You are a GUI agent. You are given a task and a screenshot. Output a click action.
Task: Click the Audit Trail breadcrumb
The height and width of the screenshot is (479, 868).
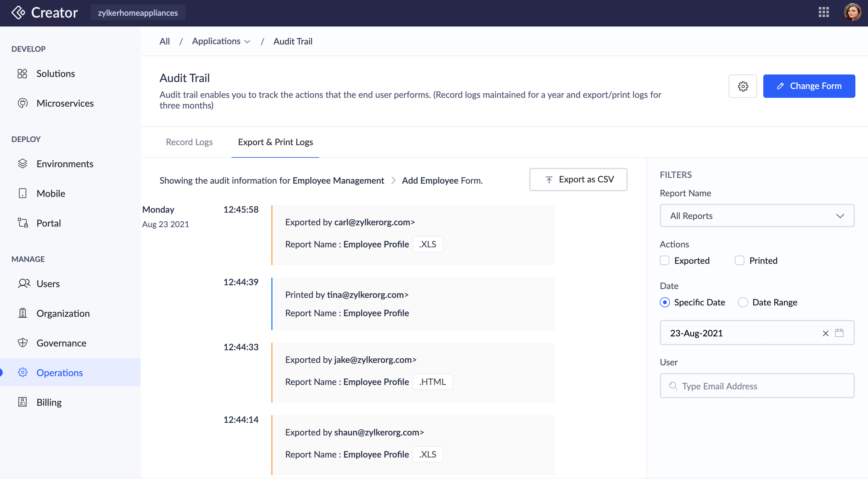pyautogui.click(x=293, y=41)
